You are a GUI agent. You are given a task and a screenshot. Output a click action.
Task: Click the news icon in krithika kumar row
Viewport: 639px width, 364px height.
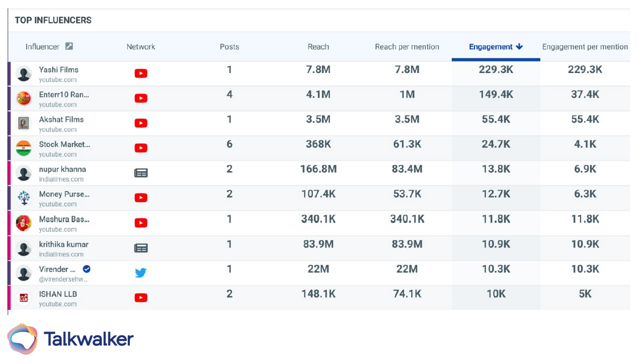[x=140, y=248]
